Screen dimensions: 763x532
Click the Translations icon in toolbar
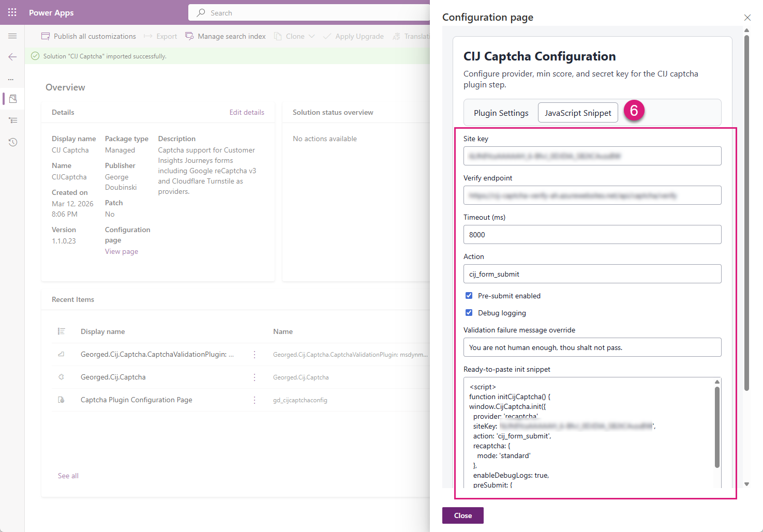pos(397,36)
